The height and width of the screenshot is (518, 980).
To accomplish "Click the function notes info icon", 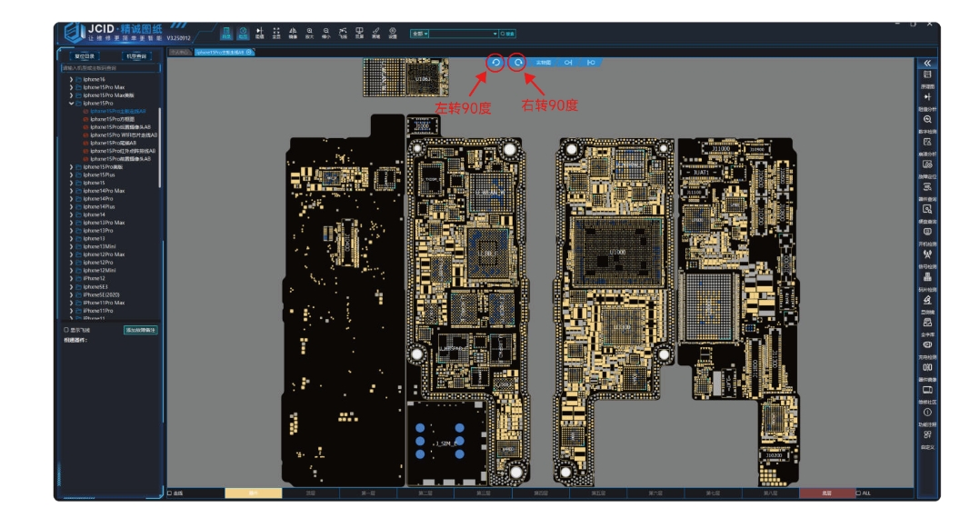I will point(927,413).
